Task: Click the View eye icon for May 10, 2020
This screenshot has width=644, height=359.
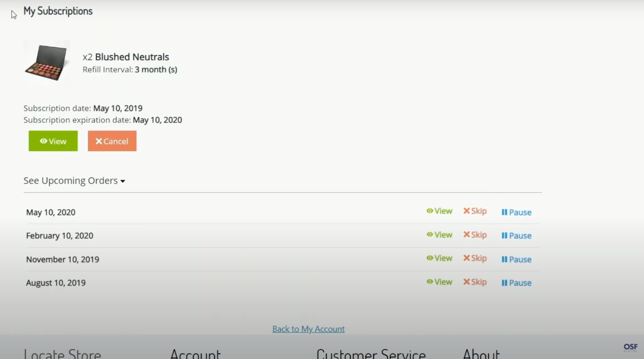Action: click(x=430, y=211)
